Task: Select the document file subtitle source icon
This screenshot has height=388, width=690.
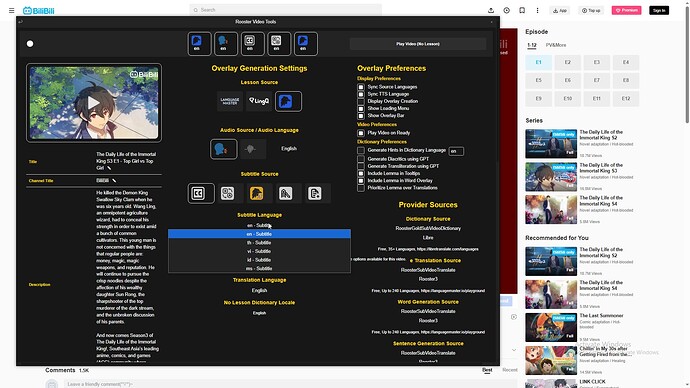Action: click(315, 193)
